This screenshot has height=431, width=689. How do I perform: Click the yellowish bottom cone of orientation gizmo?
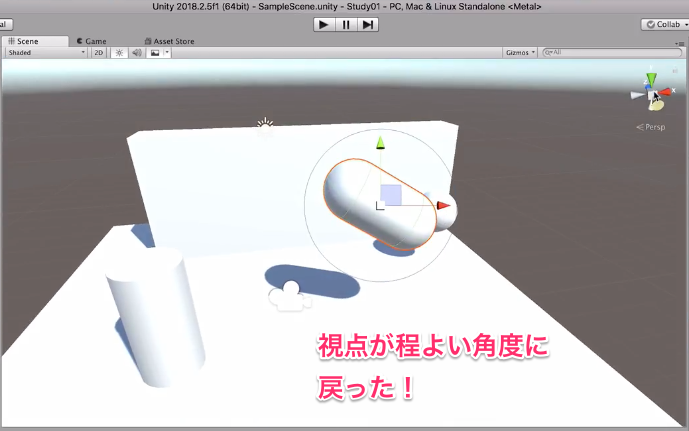[656, 105]
